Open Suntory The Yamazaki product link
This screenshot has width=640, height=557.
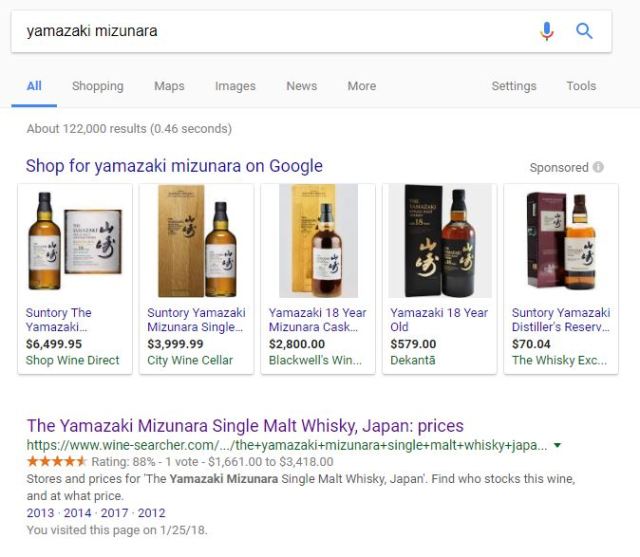58,320
